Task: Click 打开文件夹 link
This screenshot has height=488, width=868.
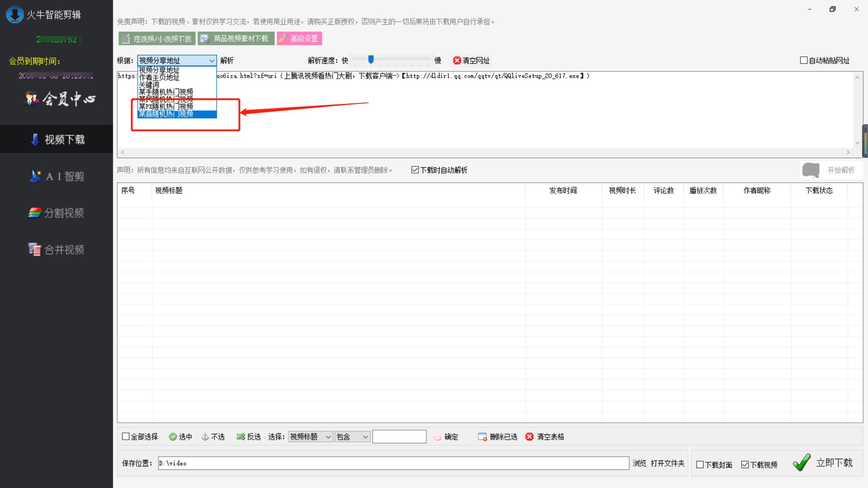Action: 667,463
